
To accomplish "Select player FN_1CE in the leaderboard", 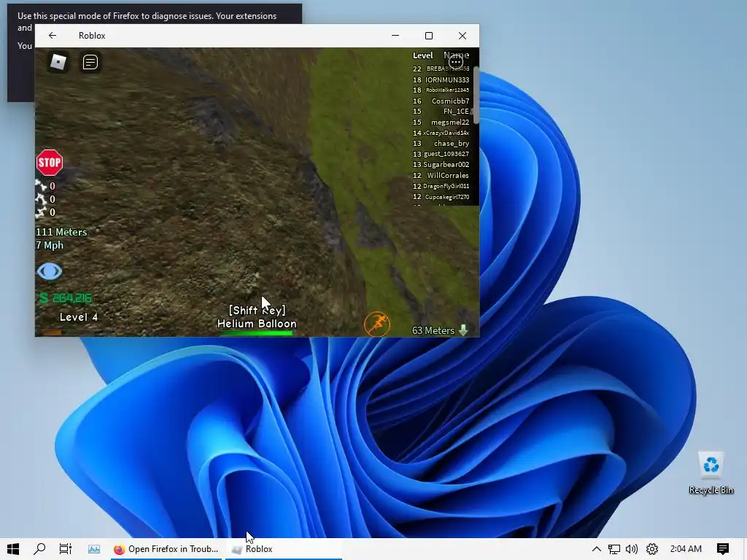I will pyautogui.click(x=441, y=112).
